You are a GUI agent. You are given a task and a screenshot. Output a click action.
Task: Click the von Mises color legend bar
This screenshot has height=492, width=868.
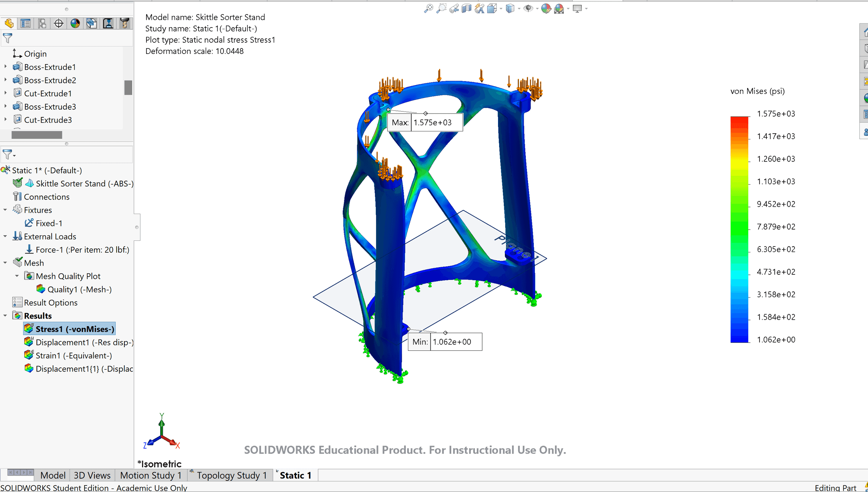(739, 229)
